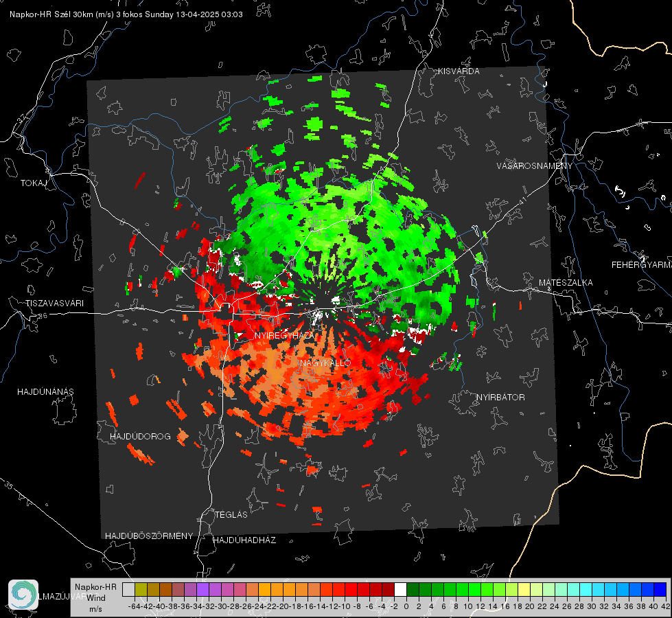Select the NYÍREGYHÁZA city label
The height and width of the screenshot is (618, 672).
(284, 335)
